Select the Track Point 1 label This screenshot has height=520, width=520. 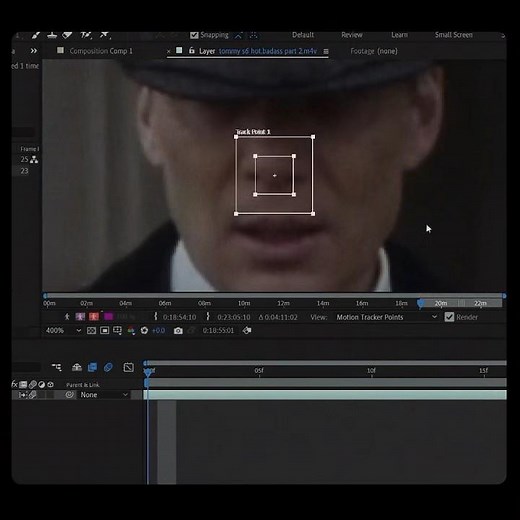tap(253, 132)
